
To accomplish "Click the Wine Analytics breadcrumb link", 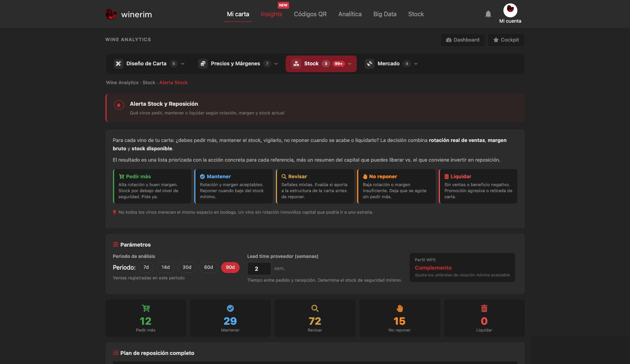I will point(122,83).
